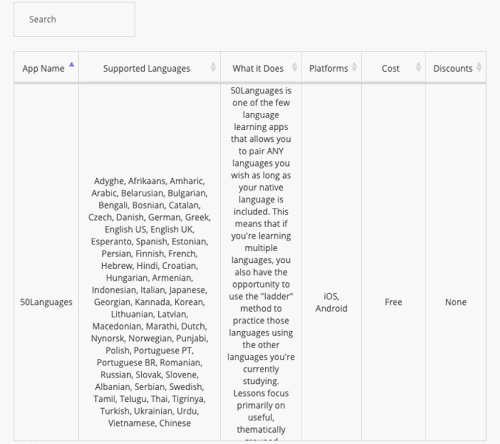Click What it Does sort arrows
Image resolution: width=500 pixels, height=444 pixels.
(x=294, y=67)
